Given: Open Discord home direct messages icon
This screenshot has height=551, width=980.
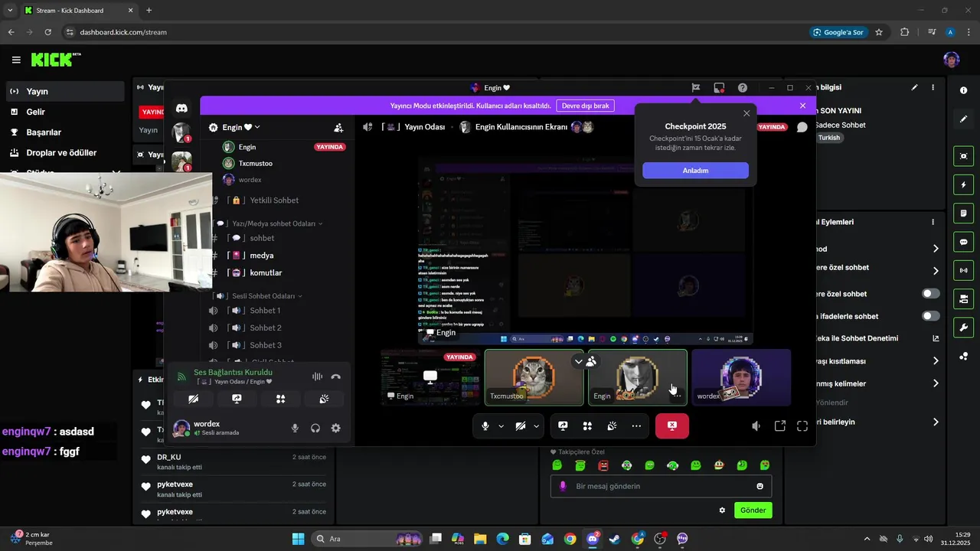Looking at the screenshot, I should [x=181, y=108].
